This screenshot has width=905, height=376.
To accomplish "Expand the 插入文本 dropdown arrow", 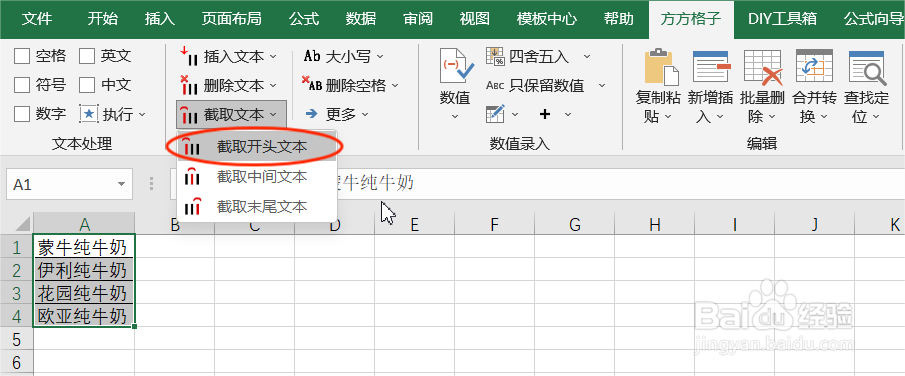I will point(273,57).
